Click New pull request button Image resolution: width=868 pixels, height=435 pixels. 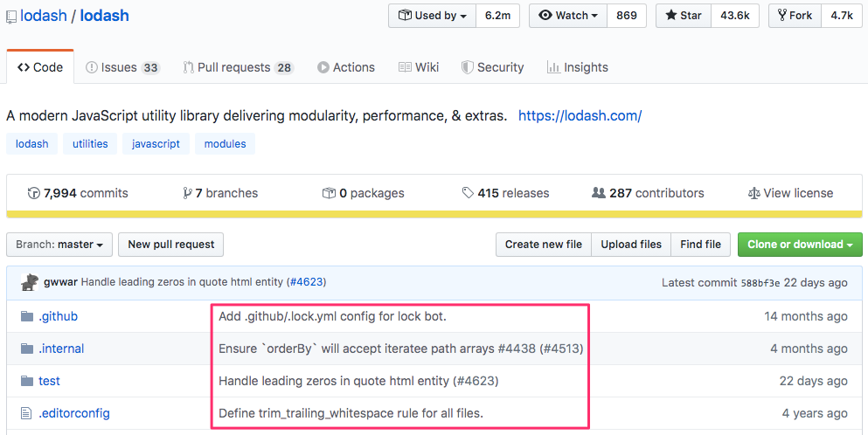pos(171,245)
